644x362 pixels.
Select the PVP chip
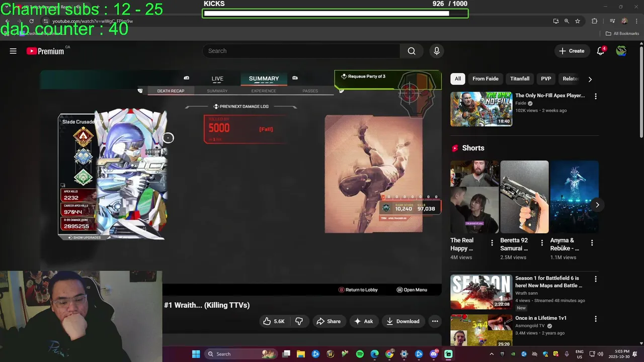coord(546,78)
